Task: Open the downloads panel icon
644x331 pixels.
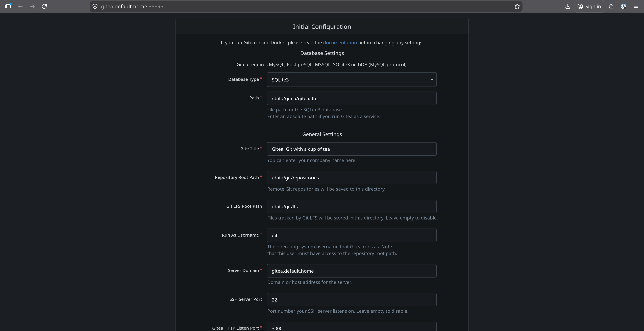Action: [x=567, y=7]
